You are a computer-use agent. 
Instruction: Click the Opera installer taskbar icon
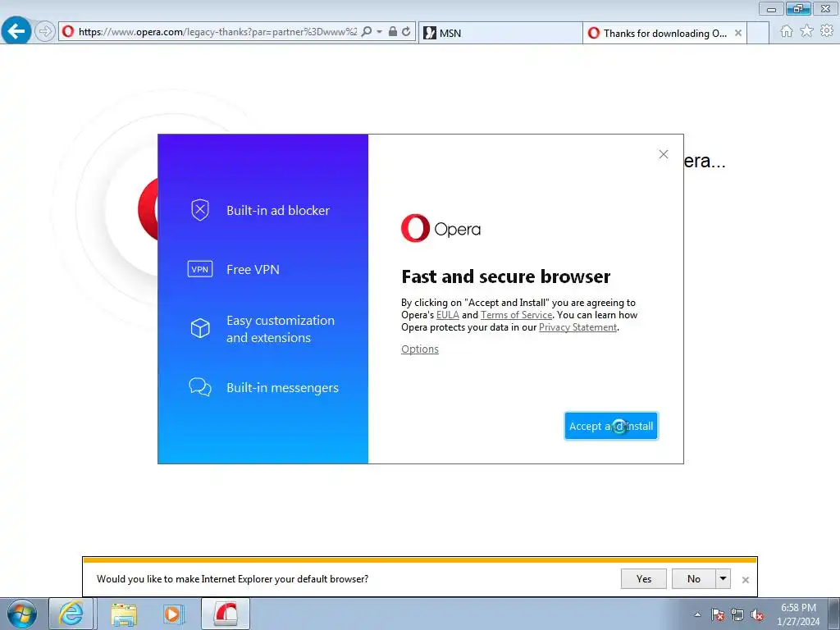(226, 614)
